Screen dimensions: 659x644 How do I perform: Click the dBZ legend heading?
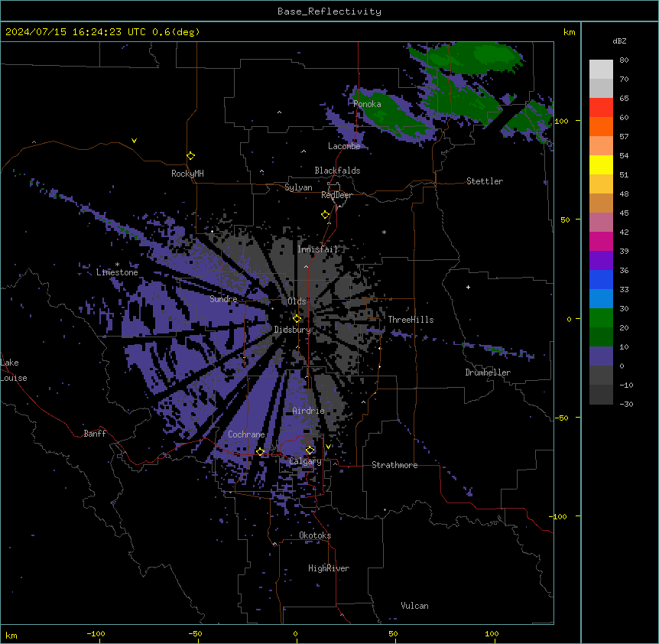point(619,41)
